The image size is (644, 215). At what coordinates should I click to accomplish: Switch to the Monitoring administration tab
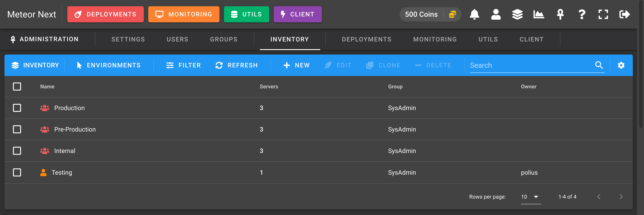pyautogui.click(x=435, y=39)
